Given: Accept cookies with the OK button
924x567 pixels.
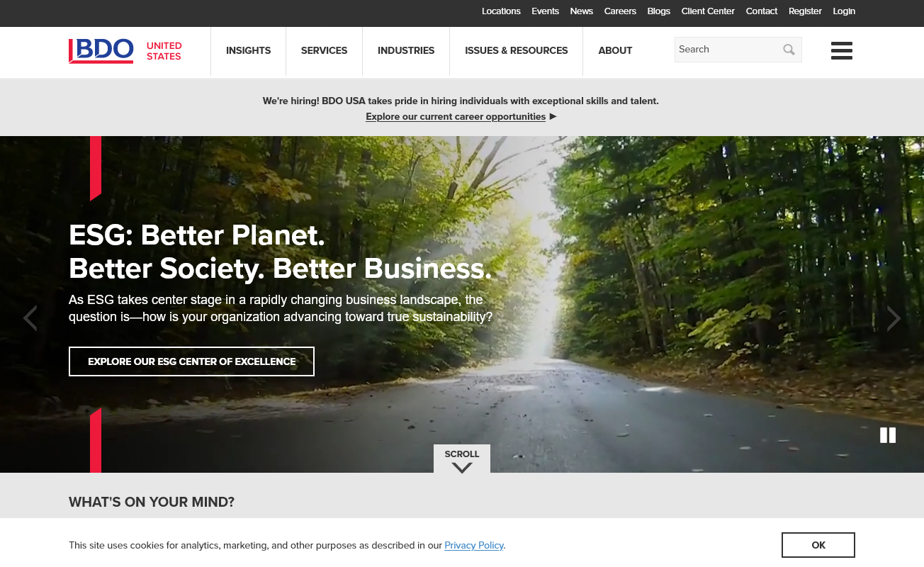Looking at the screenshot, I should click(x=818, y=545).
